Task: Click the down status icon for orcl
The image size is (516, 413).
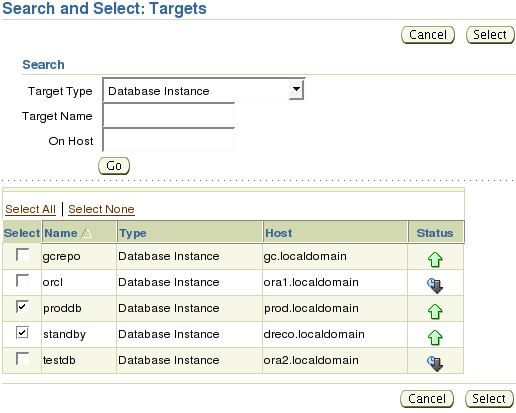Action: [x=435, y=286]
